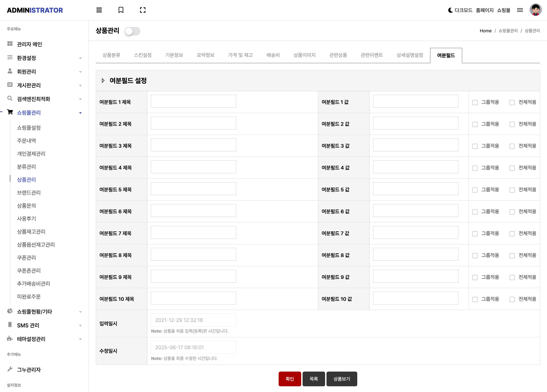Check 그룹적용 for 여분필드 9
This screenshot has height=392, width=547.
475,278
